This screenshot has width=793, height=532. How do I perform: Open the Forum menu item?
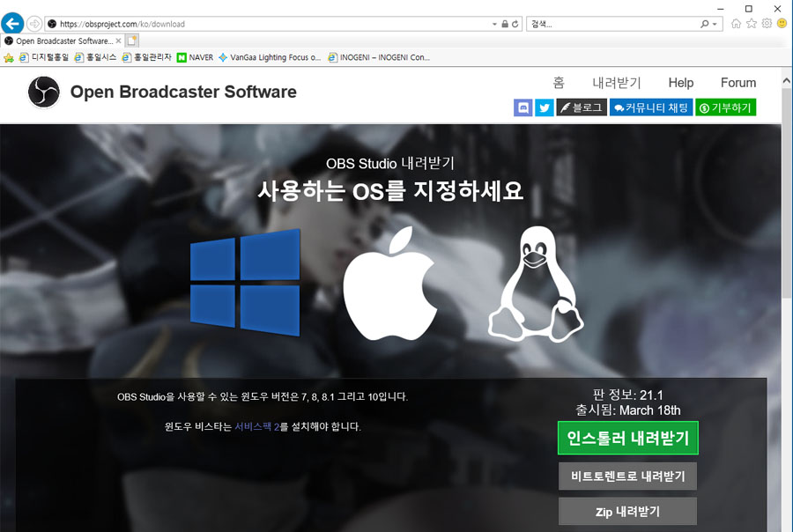click(x=737, y=83)
